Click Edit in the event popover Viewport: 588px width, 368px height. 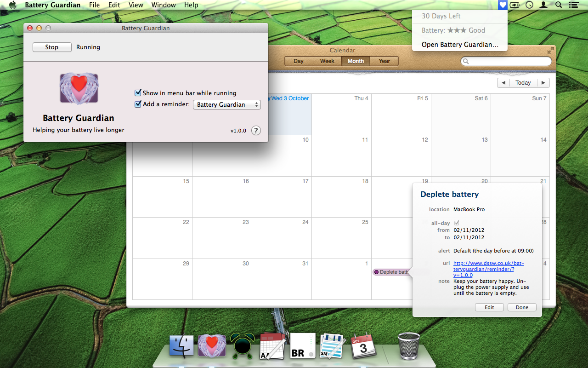[489, 307]
